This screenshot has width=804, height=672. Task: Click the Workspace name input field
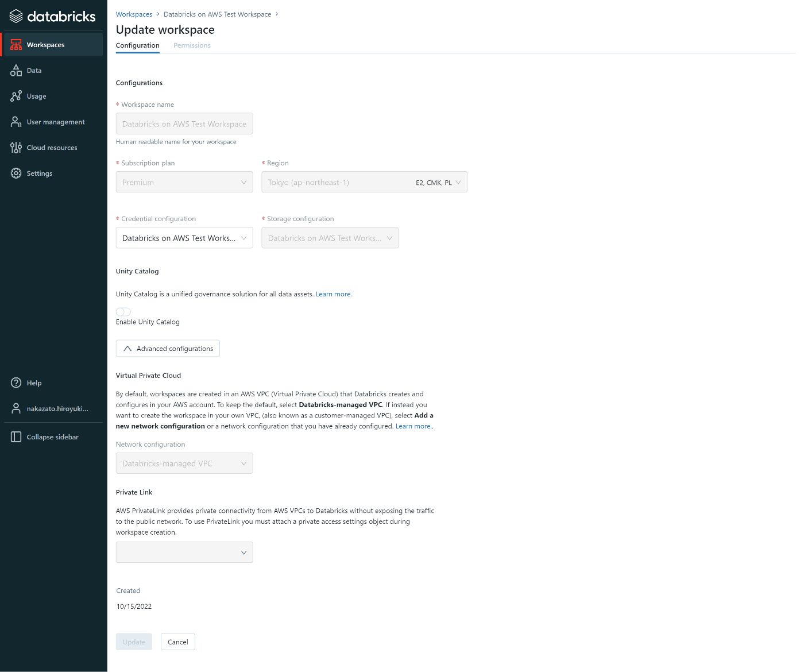[x=184, y=123]
